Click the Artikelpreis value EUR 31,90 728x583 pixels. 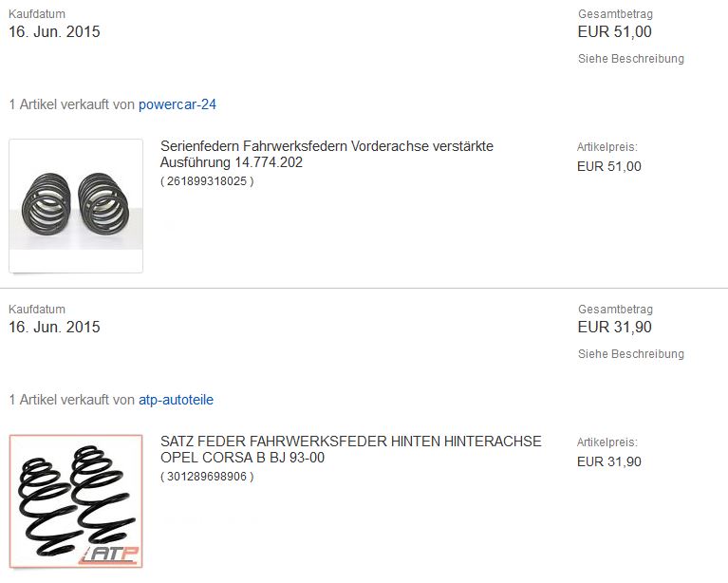(609, 461)
